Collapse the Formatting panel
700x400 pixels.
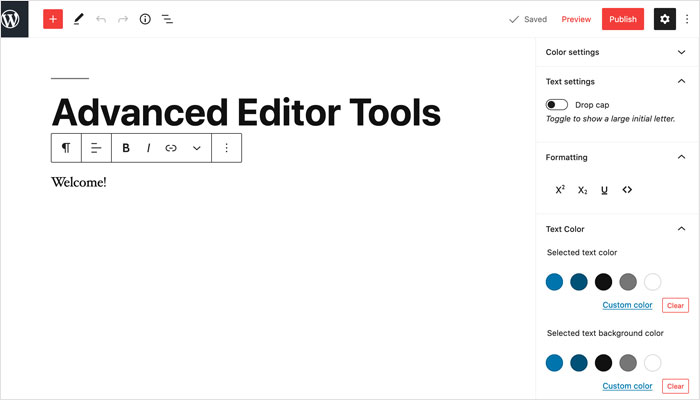[x=681, y=157]
